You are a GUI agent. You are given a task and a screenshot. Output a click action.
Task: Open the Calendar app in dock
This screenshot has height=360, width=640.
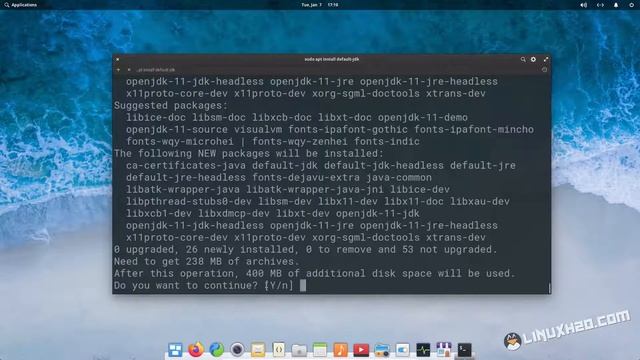pos(320,350)
